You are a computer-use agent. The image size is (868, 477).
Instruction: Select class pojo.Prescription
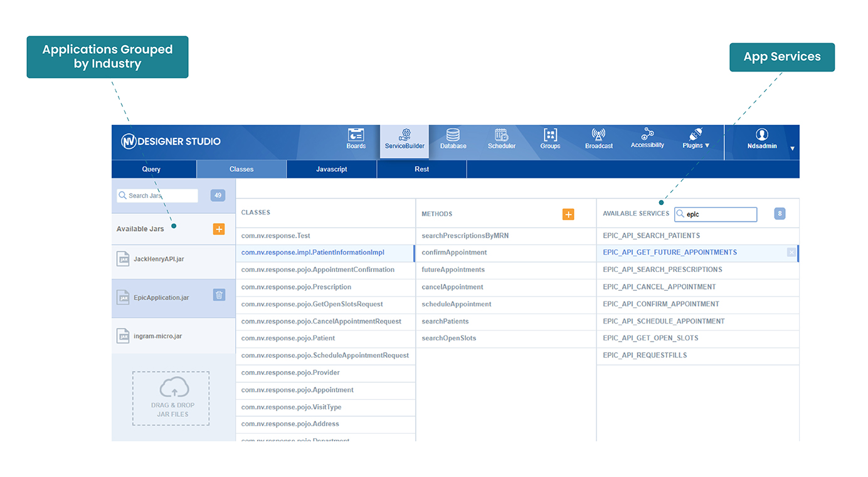click(325, 287)
